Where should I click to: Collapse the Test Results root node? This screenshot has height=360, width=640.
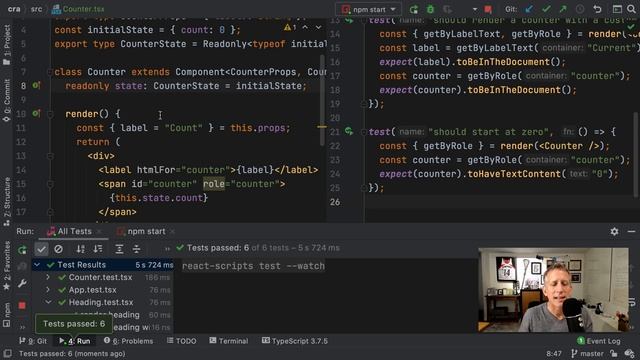[37, 265]
